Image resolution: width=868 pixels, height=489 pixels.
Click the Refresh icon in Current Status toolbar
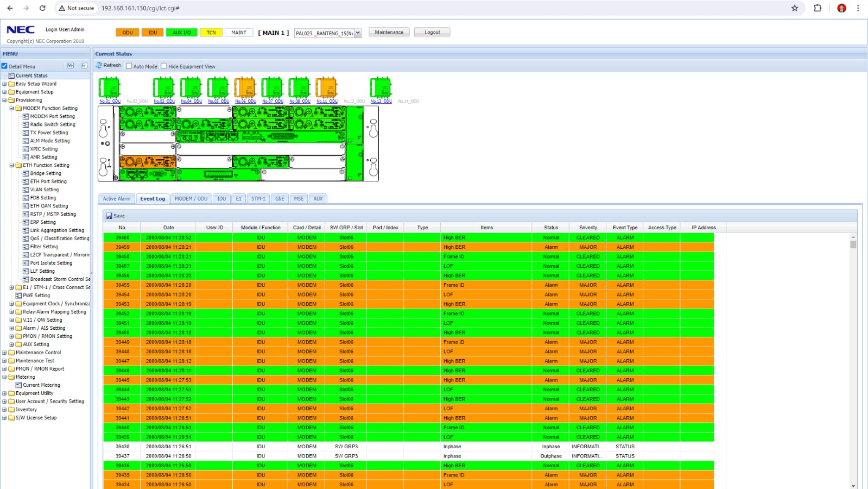tap(99, 65)
